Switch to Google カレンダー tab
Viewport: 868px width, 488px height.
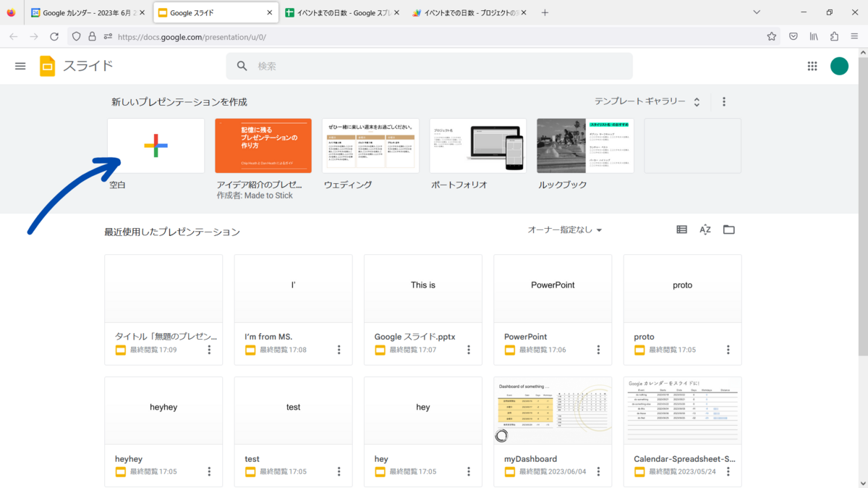pos(89,12)
